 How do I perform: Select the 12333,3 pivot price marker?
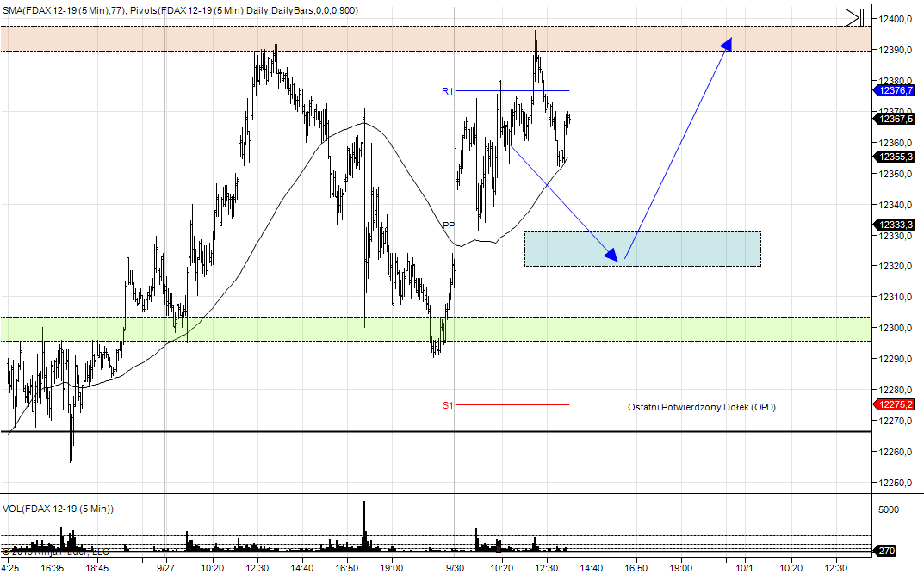(x=897, y=225)
